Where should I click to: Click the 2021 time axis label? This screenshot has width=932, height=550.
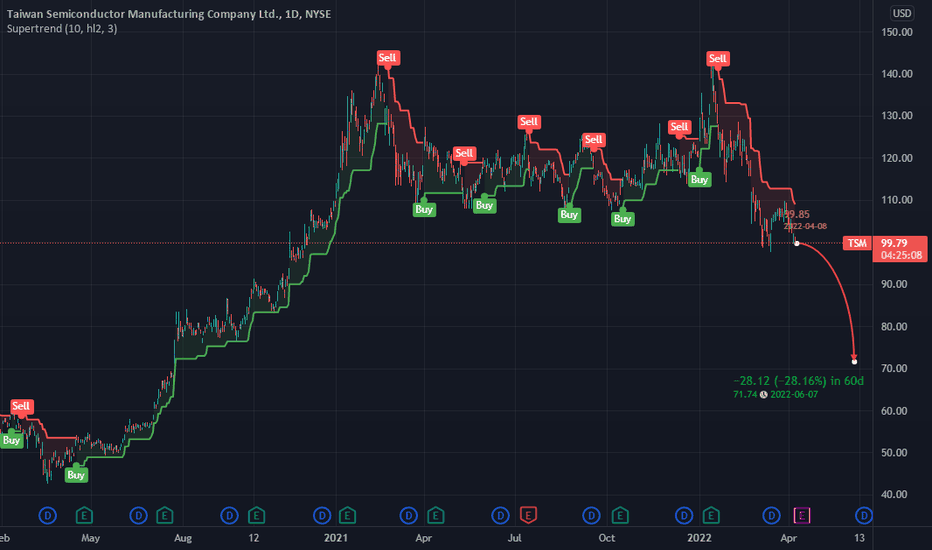click(336, 538)
